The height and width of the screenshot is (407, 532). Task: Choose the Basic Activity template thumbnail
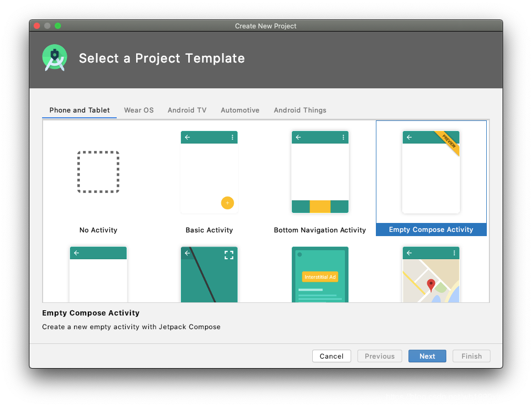pos(209,172)
